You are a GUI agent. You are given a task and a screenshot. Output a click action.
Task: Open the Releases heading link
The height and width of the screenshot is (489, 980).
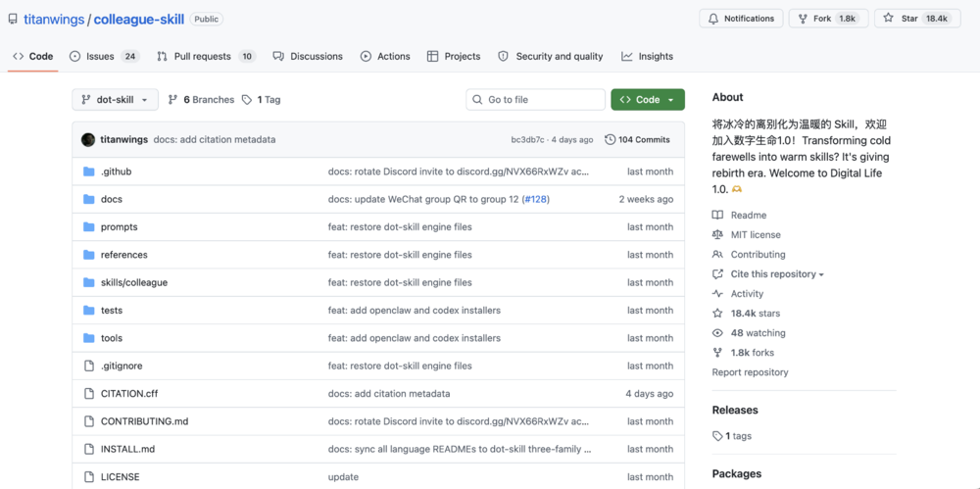(x=735, y=411)
